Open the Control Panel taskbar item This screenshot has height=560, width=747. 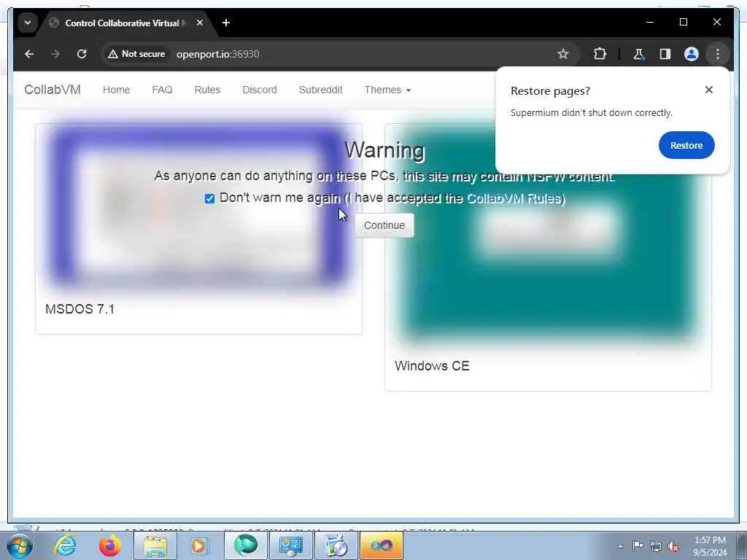point(290,545)
